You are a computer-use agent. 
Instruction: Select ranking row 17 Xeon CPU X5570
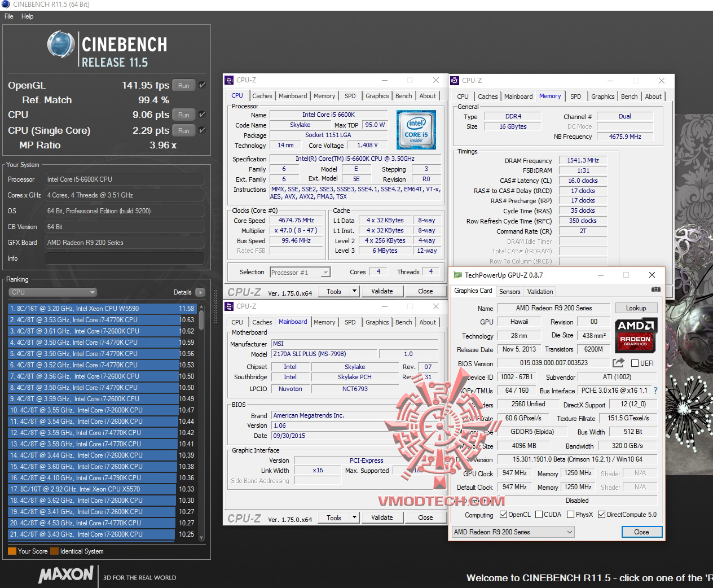click(x=102, y=489)
